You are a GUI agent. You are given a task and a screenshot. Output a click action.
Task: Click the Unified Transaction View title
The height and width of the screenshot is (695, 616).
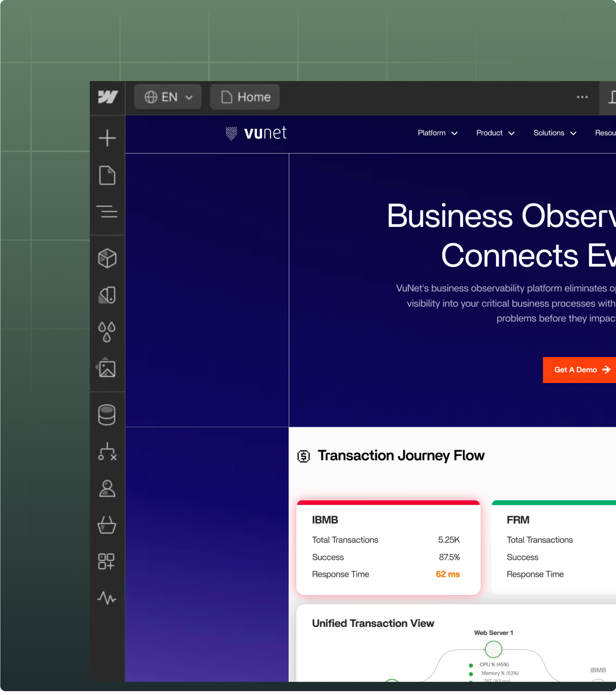[x=373, y=623]
